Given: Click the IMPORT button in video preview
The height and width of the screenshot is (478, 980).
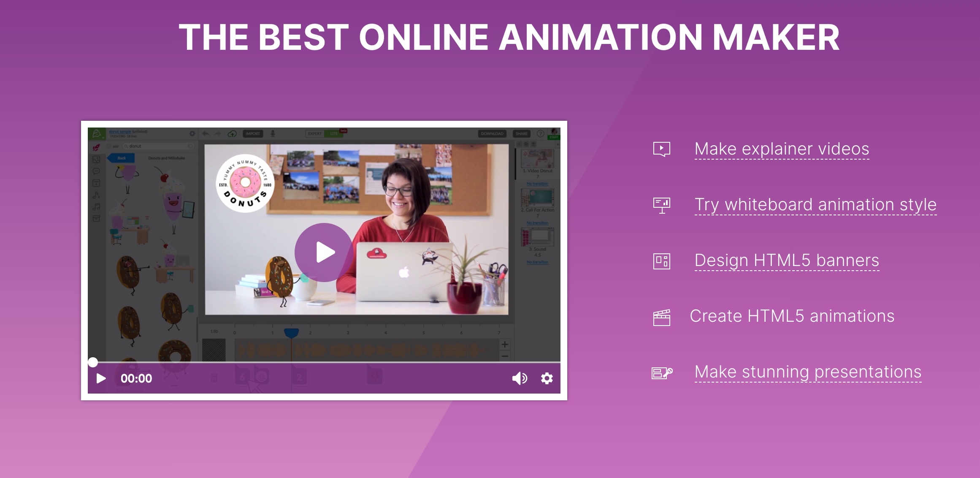Looking at the screenshot, I should click(x=253, y=133).
